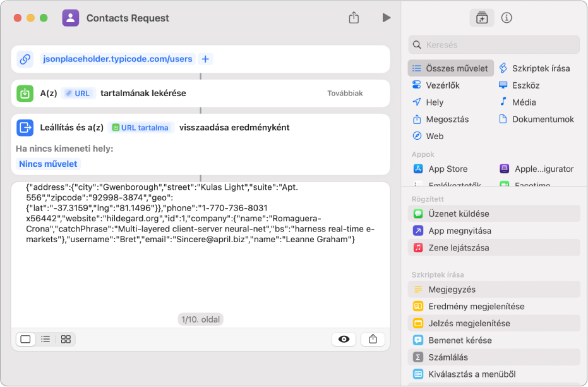Add the Eredmény megjelenítése action
Viewport: 588px width, 387px height.
click(x=476, y=306)
